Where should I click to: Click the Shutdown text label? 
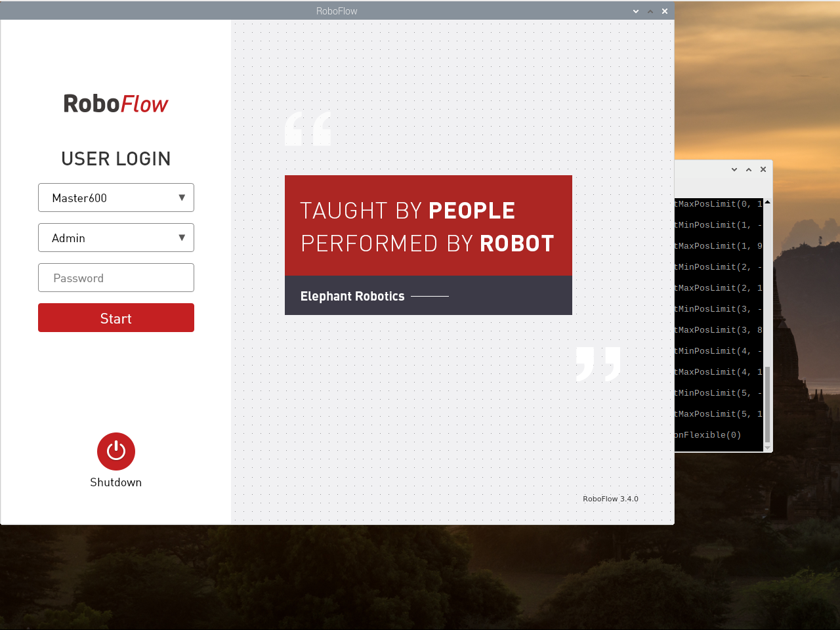click(x=116, y=482)
